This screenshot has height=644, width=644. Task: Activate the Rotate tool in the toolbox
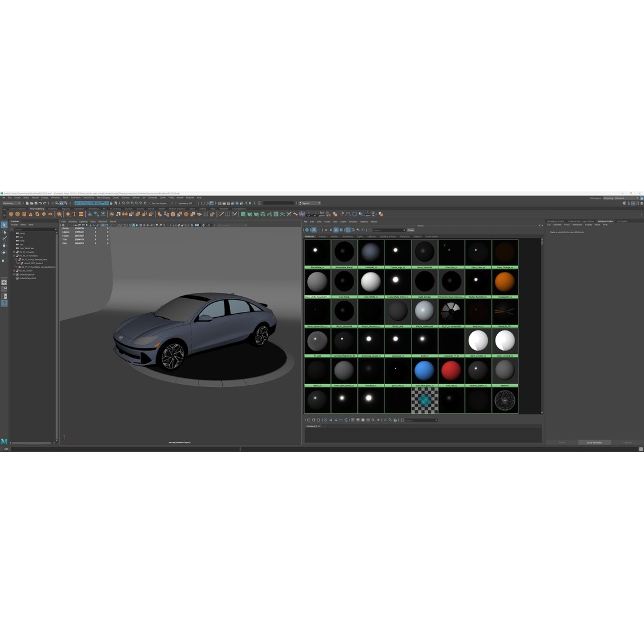[4, 253]
